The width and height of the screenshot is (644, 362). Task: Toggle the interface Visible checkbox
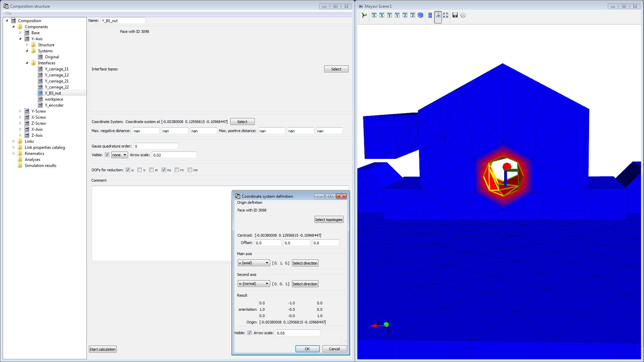(x=107, y=155)
